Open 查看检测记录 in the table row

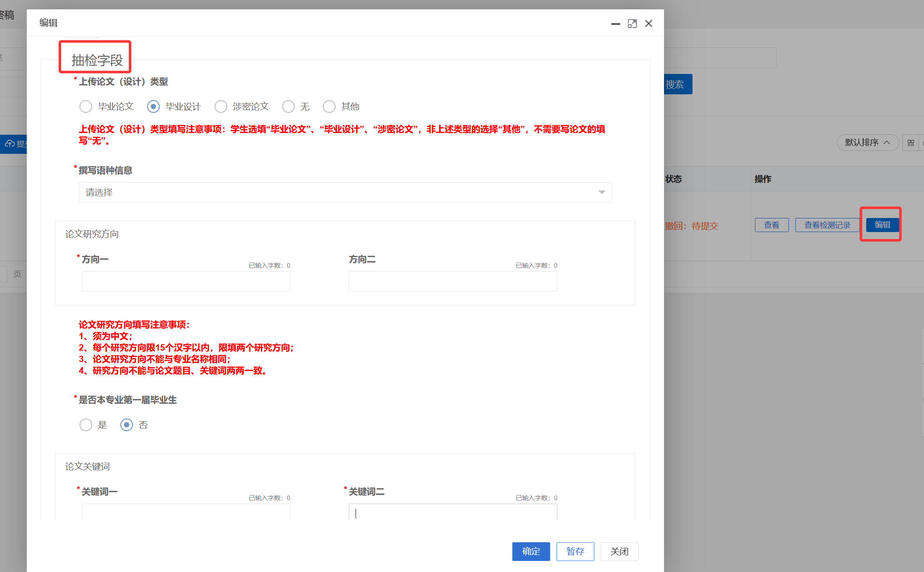[827, 225]
